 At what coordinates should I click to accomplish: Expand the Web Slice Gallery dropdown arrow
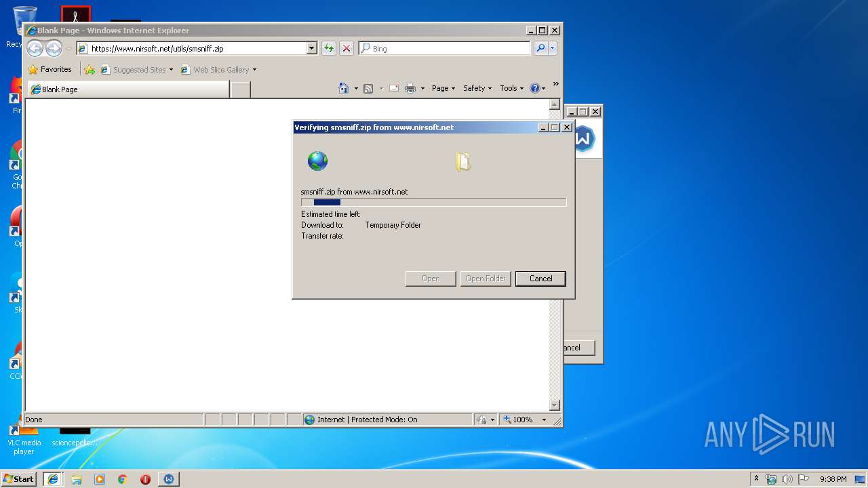(254, 70)
